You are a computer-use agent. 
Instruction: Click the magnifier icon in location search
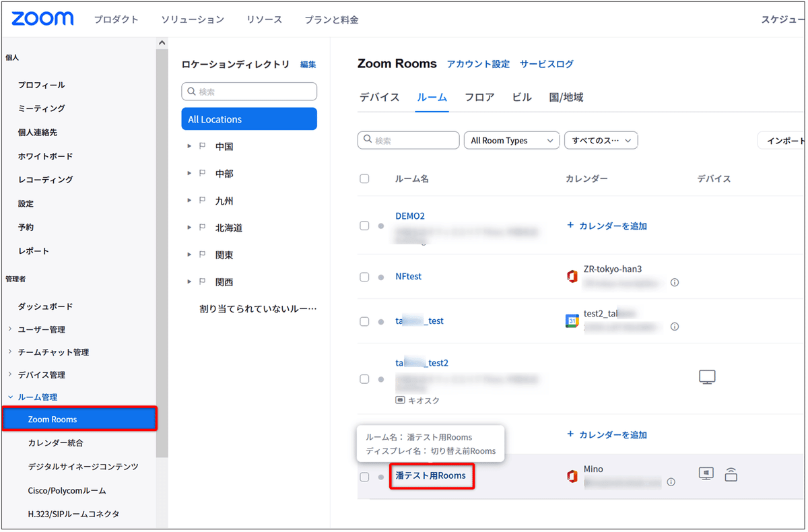(192, 92)
